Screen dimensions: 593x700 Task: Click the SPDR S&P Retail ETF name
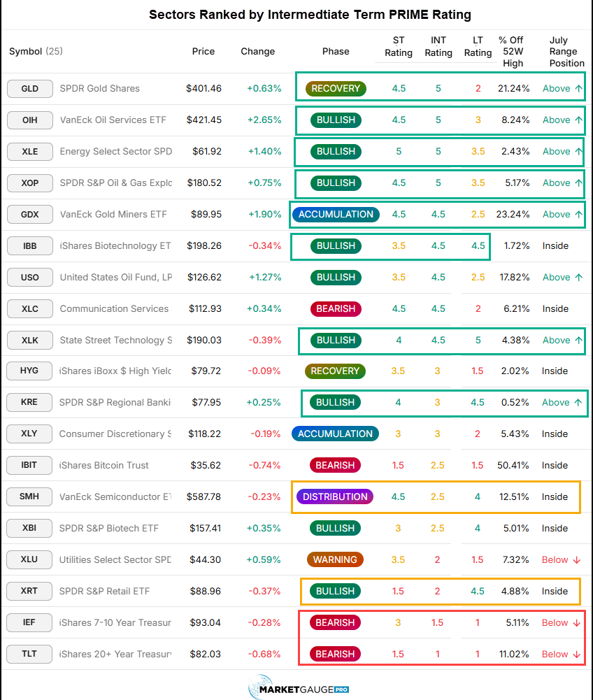(104, 591)
